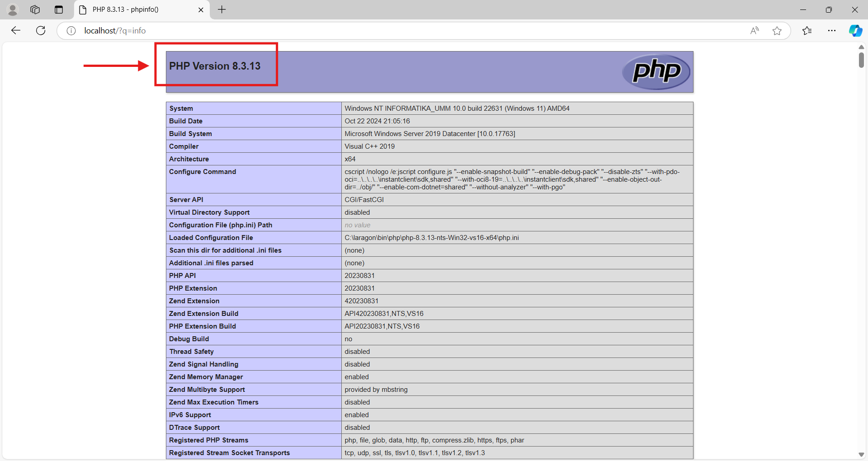Refresh the current page
This screenshot has width=868, height=461.
pos(40,30)
